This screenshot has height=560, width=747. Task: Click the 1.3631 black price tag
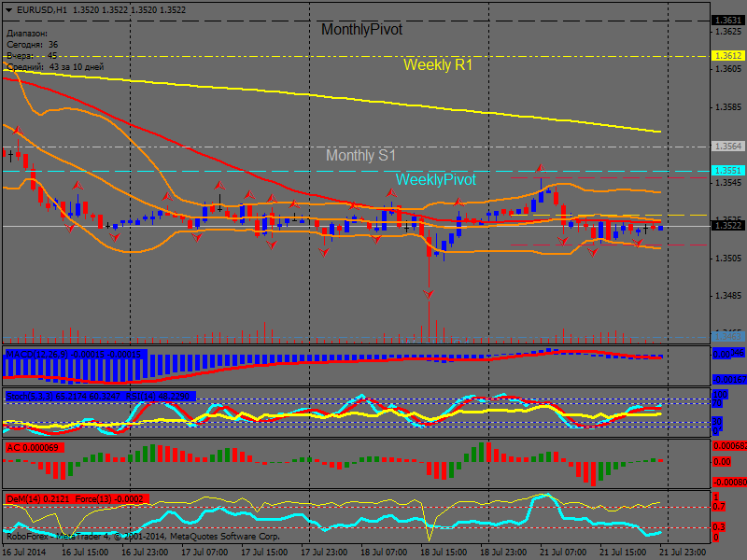point(728,20)
